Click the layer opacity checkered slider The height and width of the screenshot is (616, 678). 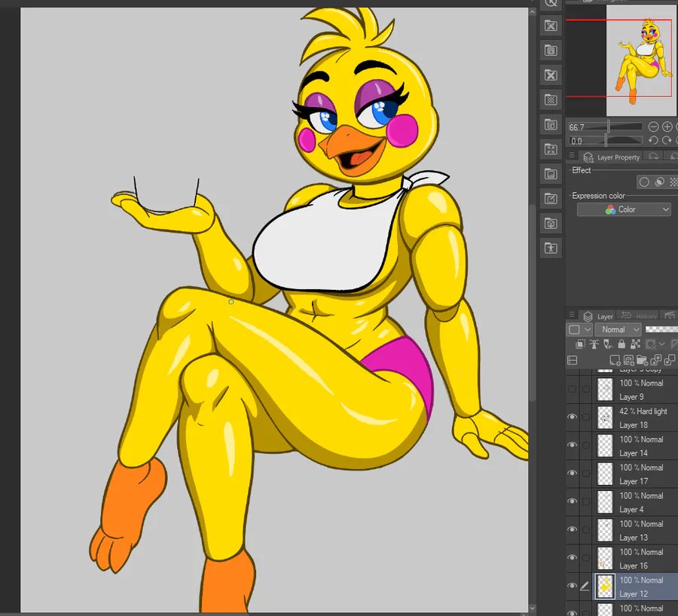(661, 329)
